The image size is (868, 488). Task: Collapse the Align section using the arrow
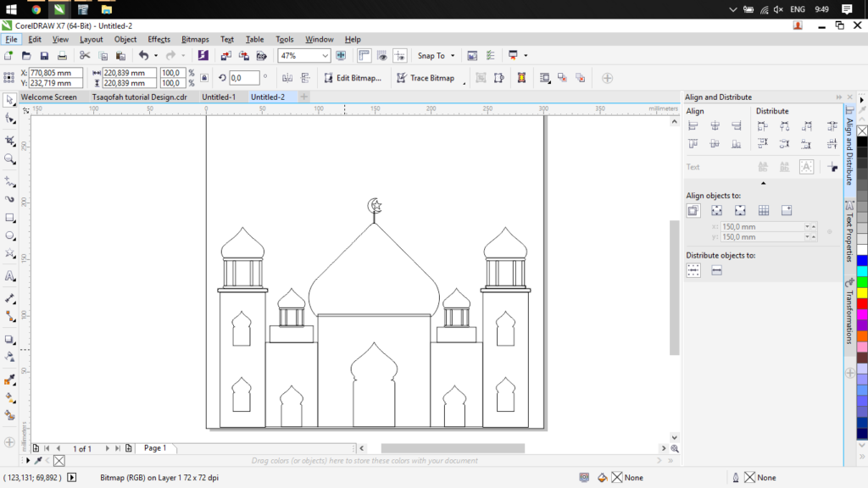click(x=763, y=183)
